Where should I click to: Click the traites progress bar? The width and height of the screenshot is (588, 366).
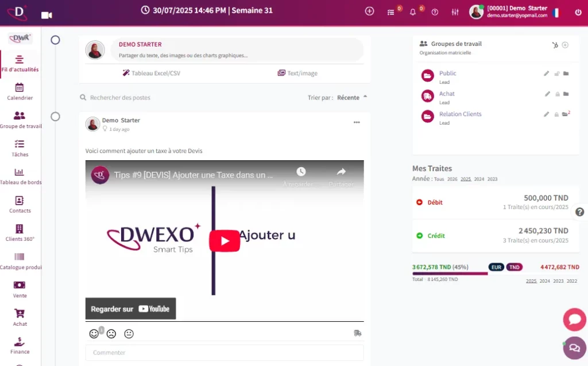(450, 273)
